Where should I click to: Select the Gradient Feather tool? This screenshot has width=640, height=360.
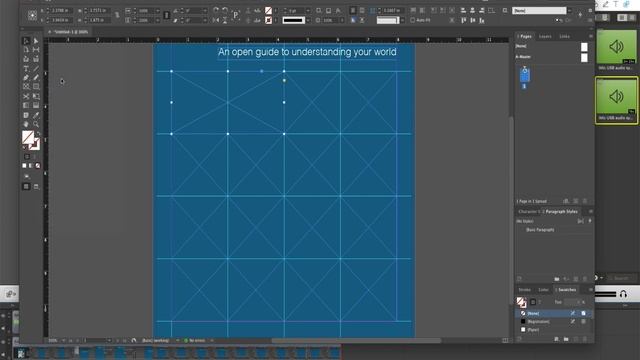click(36, 106)
